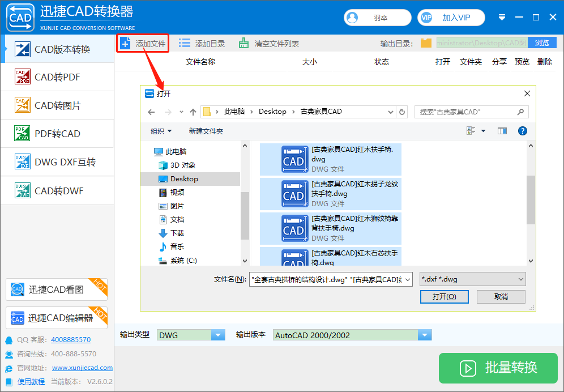Click the 搜索"古典家具CAD" search field

point(472,112)
